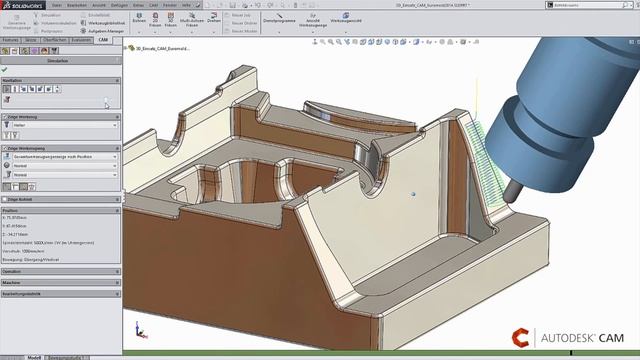Open Gesamtwerkzeugweganzeige toolpath dropdown

[x=65, y=157]
